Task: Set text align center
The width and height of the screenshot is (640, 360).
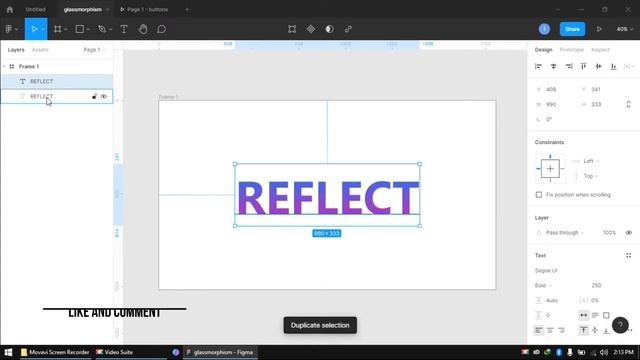Action: point(550,330)
